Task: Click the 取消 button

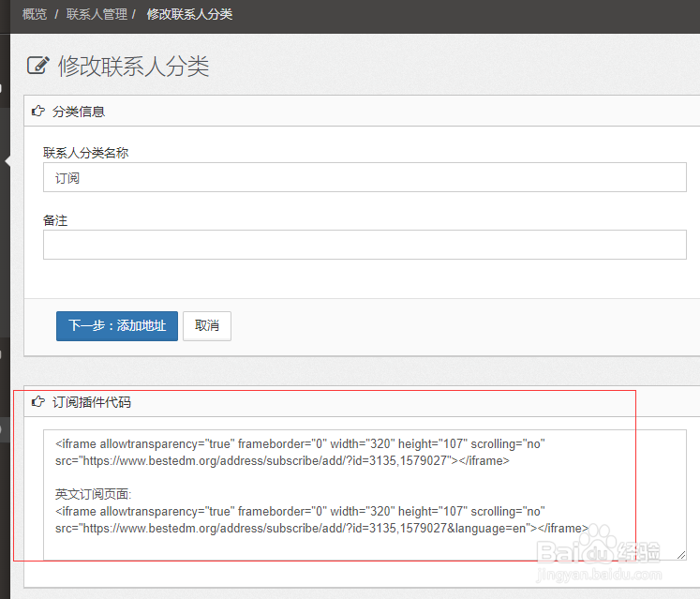Action: [207, 326]
